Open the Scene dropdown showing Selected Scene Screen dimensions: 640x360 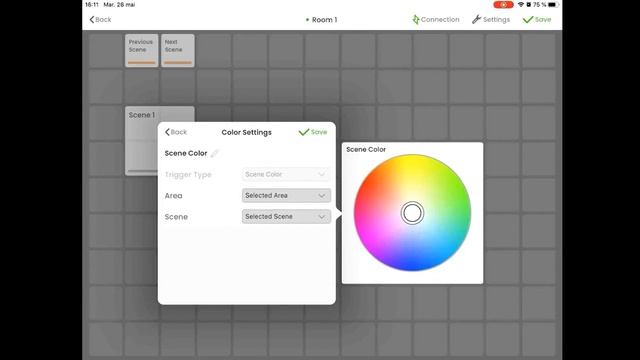pyautogui.click(x=286, y=217)
